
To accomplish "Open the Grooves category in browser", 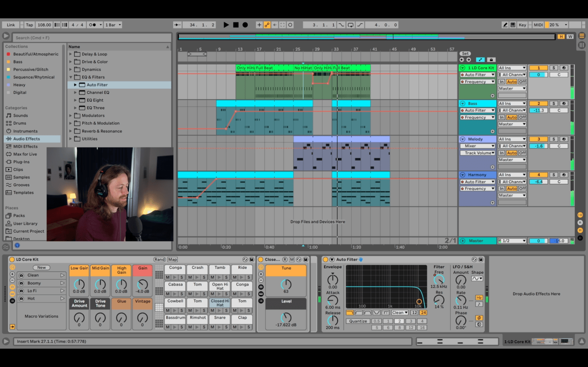I will [x=21, y=185].
